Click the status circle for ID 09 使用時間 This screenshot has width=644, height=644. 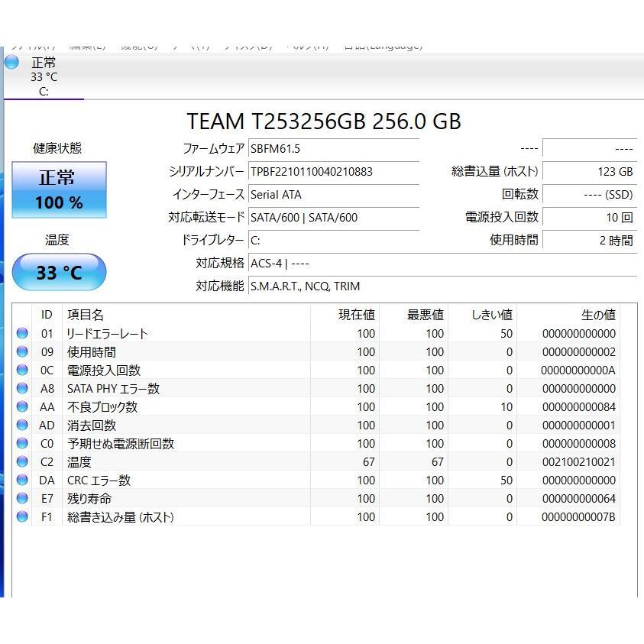pos(22,351)
